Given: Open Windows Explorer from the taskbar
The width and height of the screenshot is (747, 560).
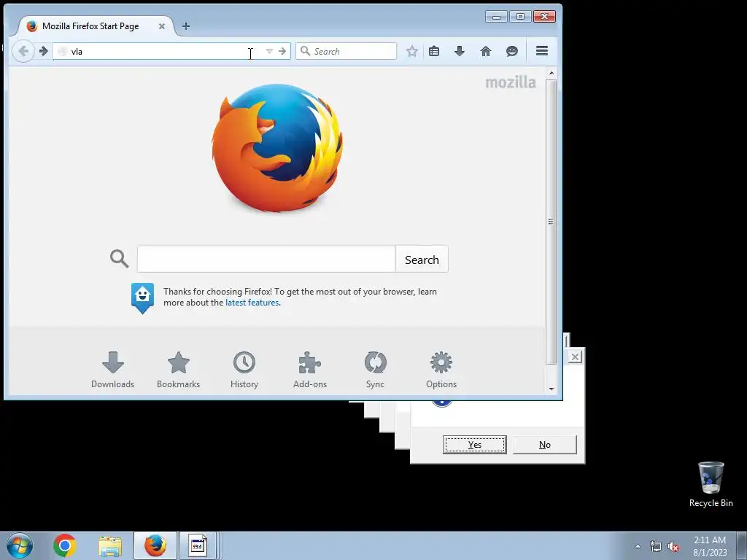Looking at the screenshot, I should 110,546.
